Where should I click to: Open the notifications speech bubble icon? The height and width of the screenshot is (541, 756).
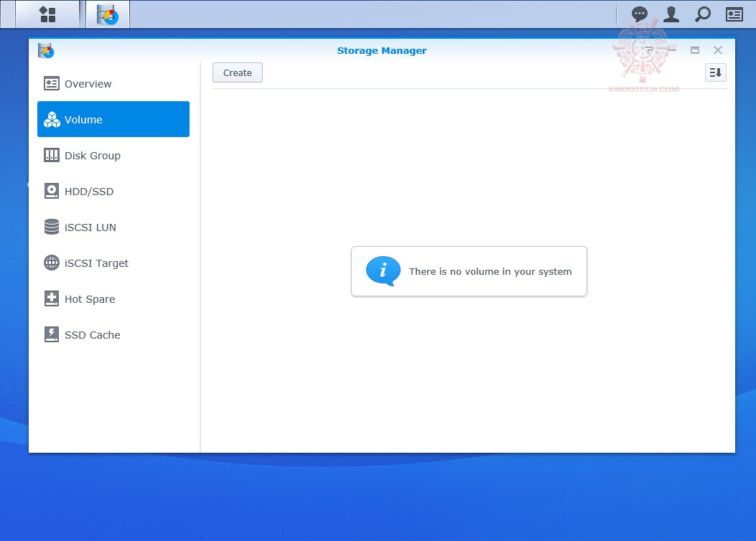pos(639,14)
